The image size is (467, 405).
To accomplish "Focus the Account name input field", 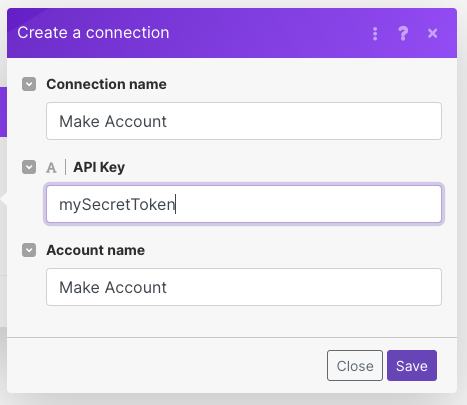I will pos(244,287).
